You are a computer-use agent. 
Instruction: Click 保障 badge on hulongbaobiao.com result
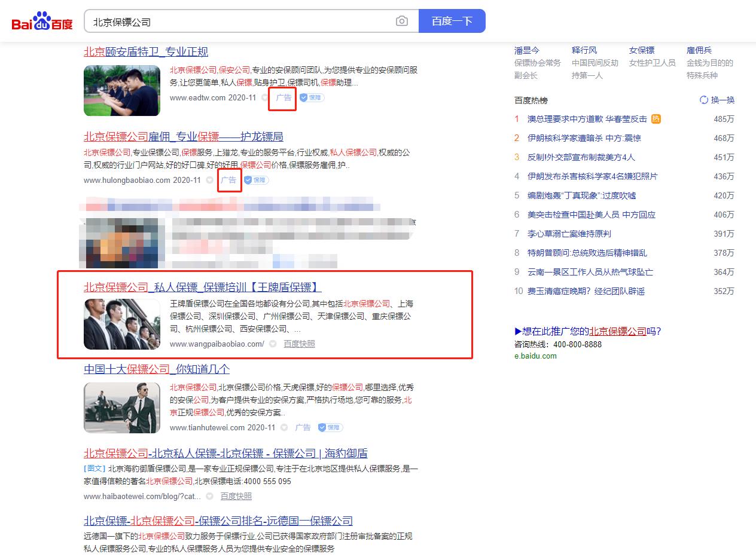[x=256, y=180]
